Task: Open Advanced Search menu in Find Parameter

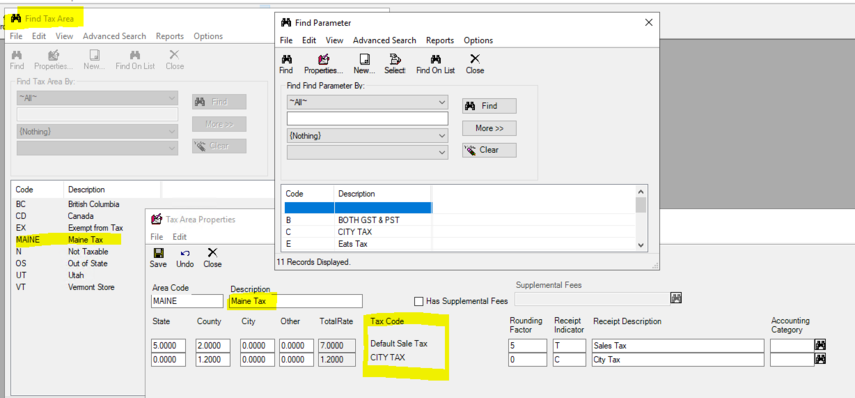Action: (x=384, y=40)
